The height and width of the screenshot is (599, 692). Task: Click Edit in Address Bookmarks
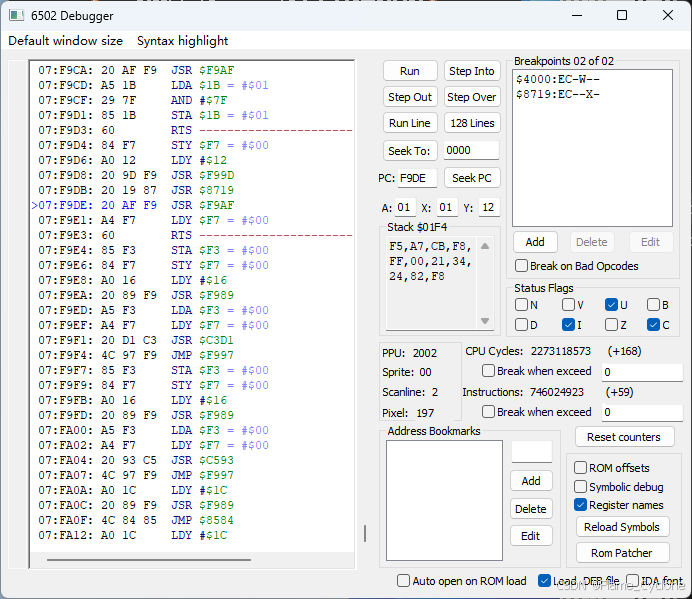(x=531, y=536)
